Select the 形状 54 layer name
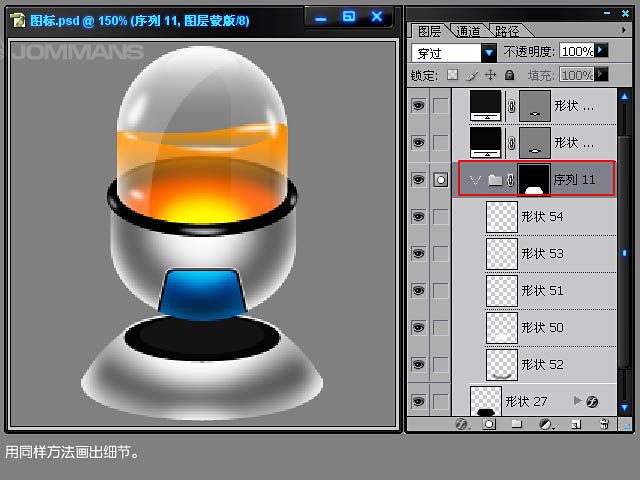The image size is (640, 480). click(542, 216)
